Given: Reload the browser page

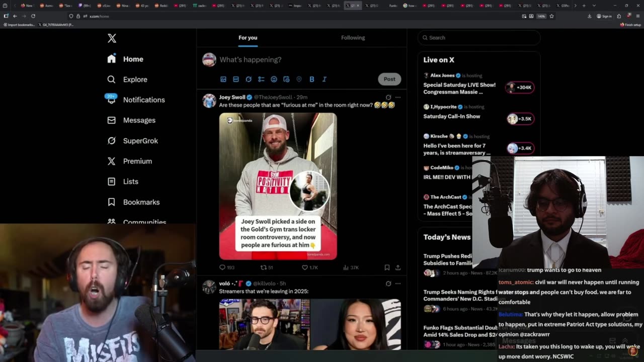Looking at the screenshot, I should [x=33, y=16].
